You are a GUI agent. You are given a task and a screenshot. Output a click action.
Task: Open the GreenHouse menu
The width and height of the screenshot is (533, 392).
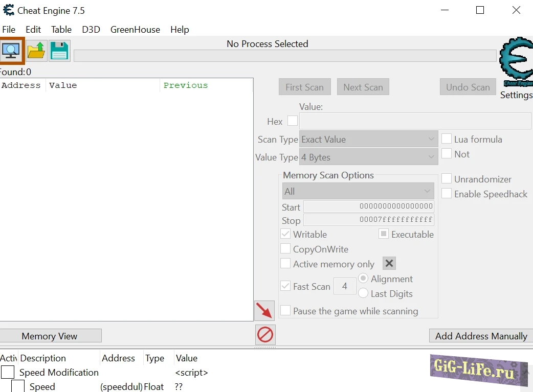[x=135, y=30]
